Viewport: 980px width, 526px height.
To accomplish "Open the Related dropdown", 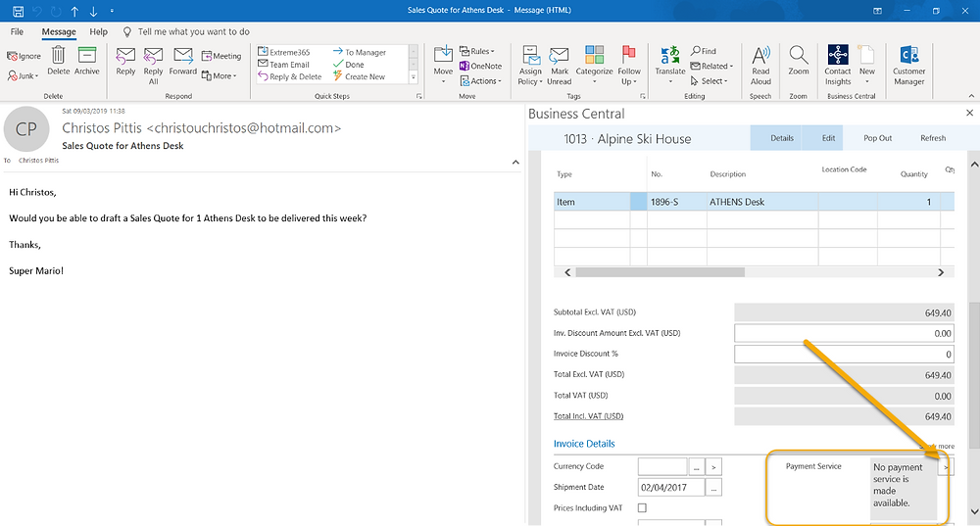I will pyautogui.click(x=711, y=67).
